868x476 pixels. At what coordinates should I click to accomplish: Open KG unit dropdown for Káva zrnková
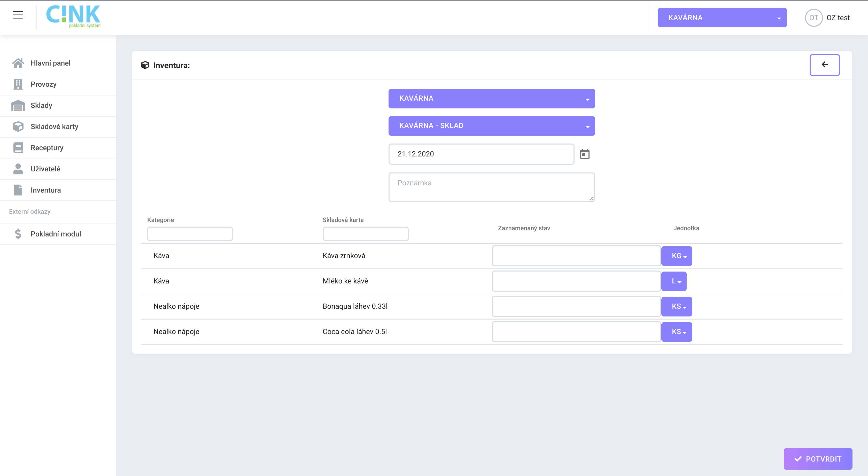(x=677, y=256)
